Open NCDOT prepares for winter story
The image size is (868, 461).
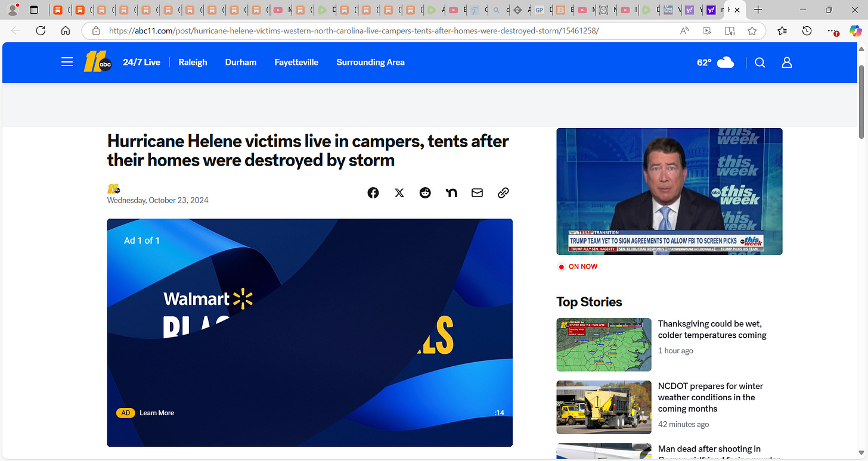click(711, 397)
